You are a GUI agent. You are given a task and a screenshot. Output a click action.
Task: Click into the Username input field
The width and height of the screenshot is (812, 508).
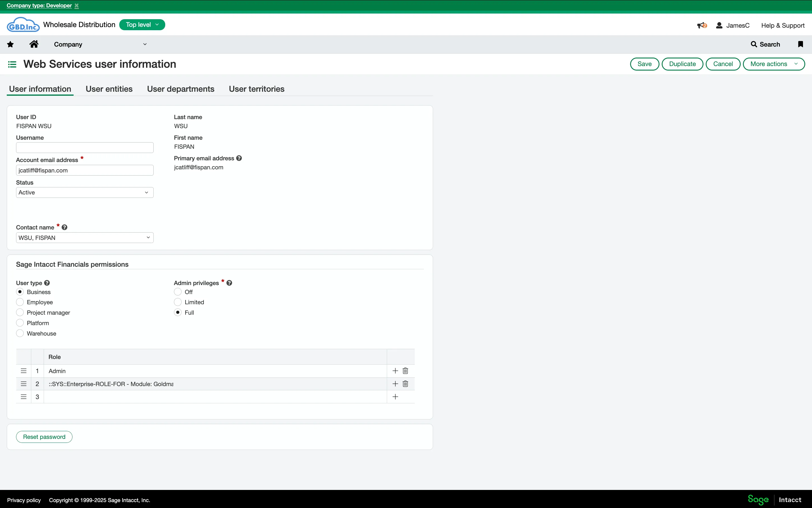click(x=85, y=148)
